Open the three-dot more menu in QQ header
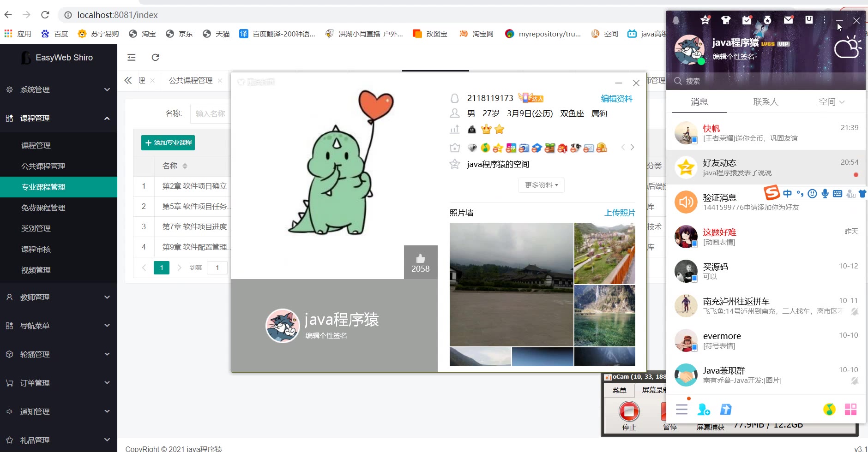 coord(825,20)
